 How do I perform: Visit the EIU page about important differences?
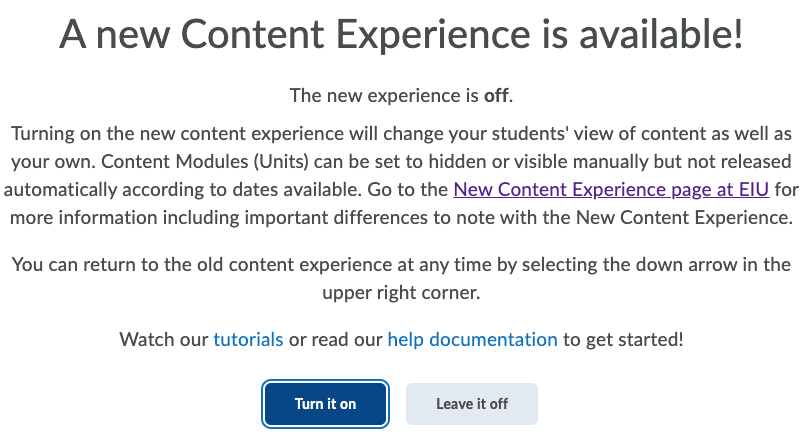tap(611, 187)
